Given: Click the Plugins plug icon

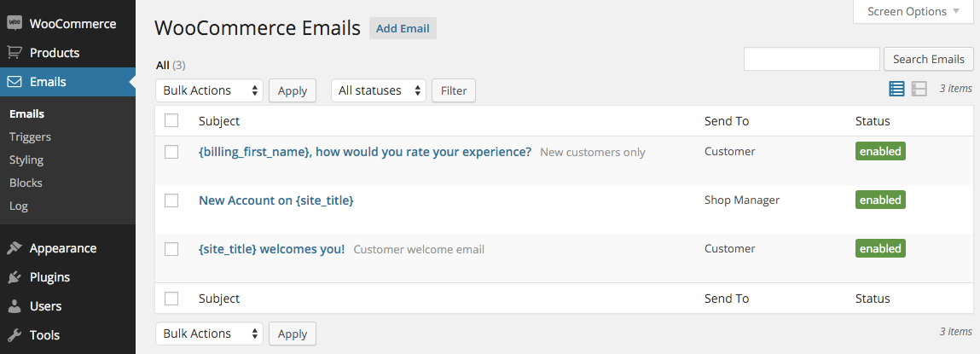Looking at the screenshot, I should coord(15,277).
